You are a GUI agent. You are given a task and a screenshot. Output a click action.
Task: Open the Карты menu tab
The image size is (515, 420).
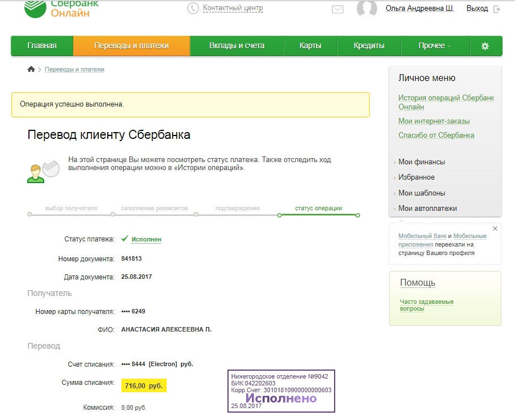pyautogui.click(x=310, y=45)
